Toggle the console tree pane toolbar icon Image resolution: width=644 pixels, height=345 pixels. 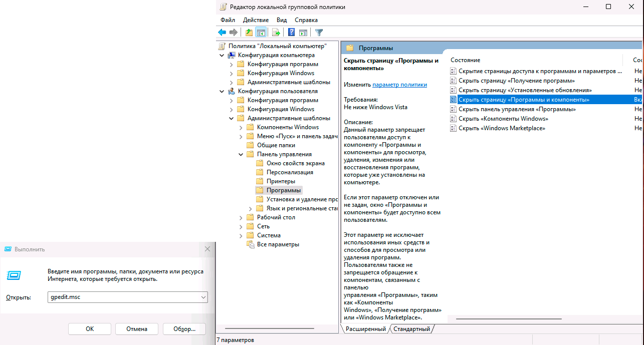(261, 33)
